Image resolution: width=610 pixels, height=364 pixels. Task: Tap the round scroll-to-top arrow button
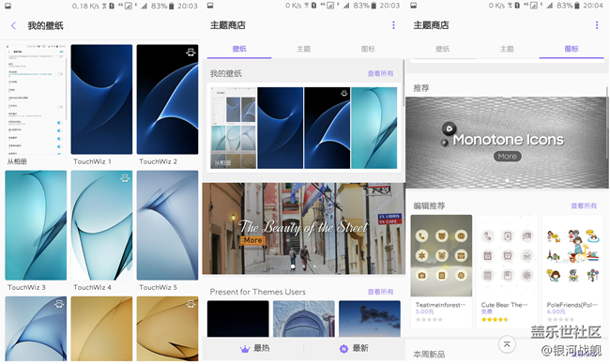coord(507,344)
